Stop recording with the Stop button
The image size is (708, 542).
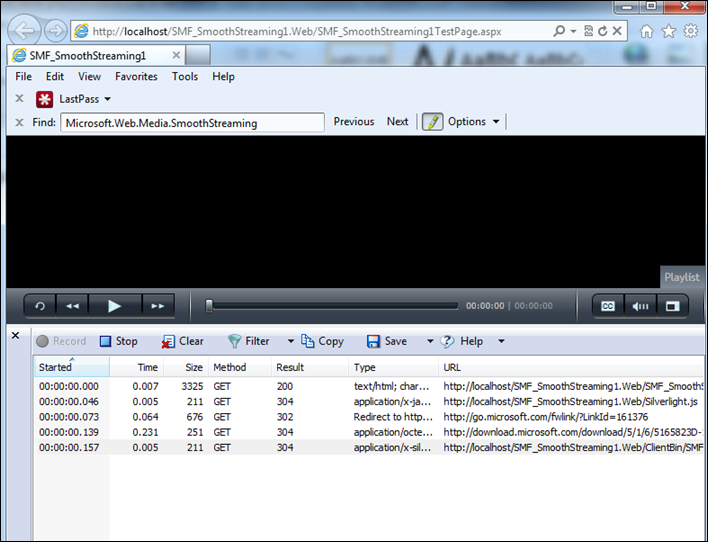point(119,341)
